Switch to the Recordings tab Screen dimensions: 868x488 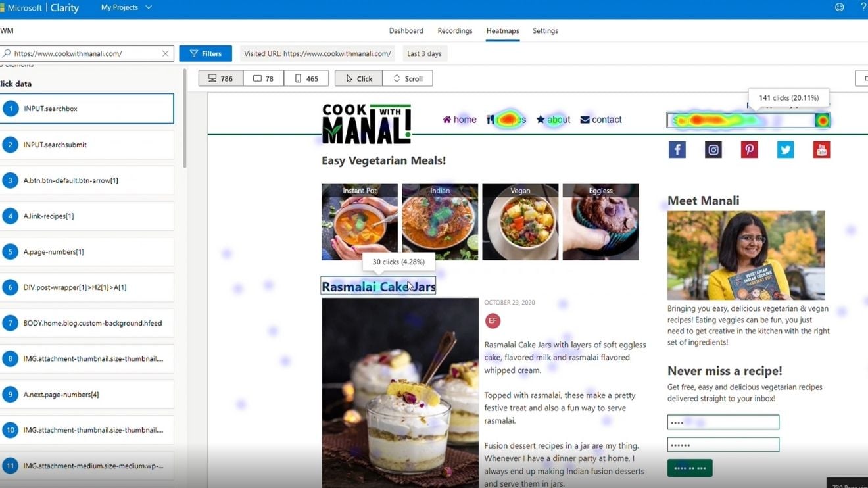pyautogui.click(x=455, y=31)
